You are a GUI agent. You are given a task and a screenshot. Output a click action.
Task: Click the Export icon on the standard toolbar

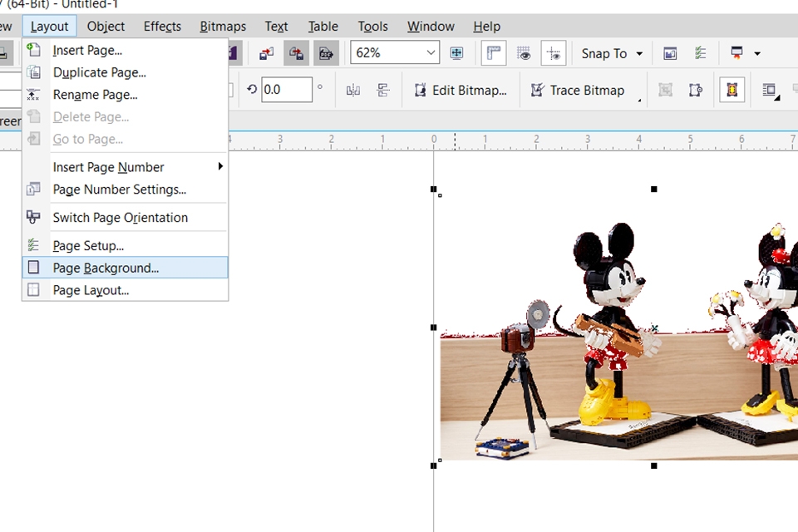(x=295, y=52)
